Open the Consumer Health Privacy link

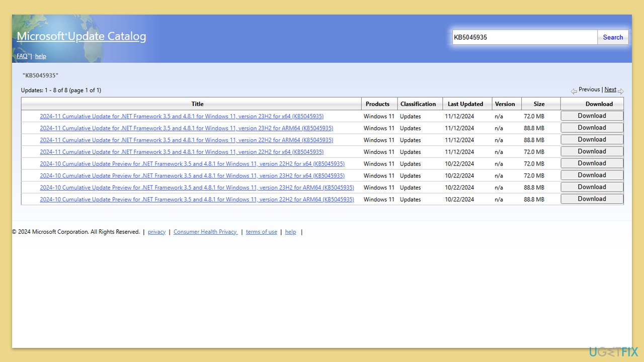coord(205,232)
